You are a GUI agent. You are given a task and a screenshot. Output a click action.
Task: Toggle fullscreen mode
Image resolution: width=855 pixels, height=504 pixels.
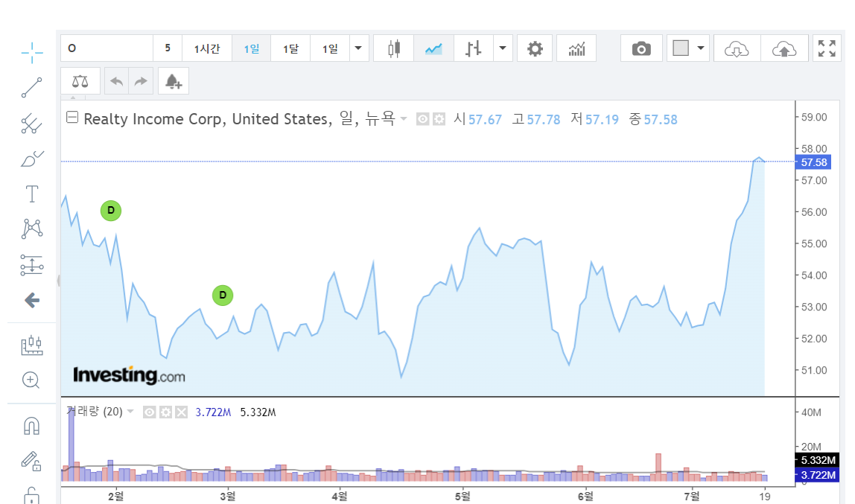827,48
